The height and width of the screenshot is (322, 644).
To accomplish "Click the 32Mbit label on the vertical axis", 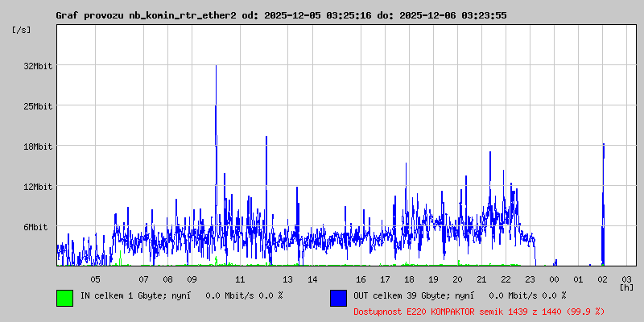I will pyautogui.click(x=37, y=66).
